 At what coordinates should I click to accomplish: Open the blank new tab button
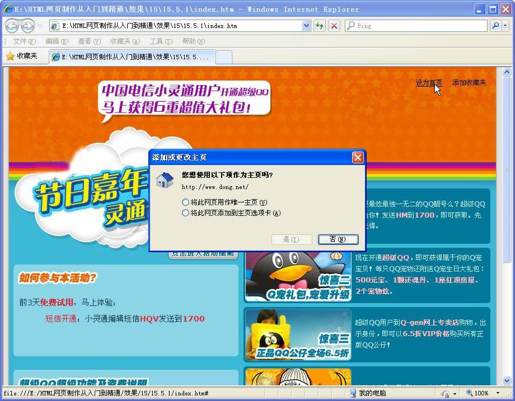point(224,57)
